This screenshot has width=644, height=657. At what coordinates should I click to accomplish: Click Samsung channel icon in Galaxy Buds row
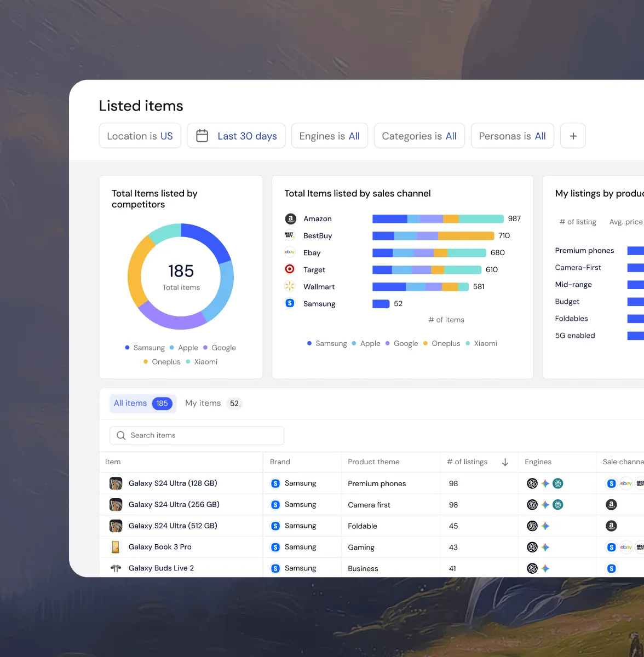(x=611, y=569)
